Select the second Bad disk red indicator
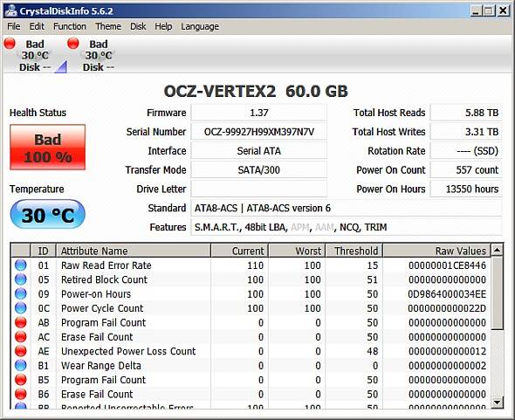Viewport: 515px width, 420px height. coord(73,44)
